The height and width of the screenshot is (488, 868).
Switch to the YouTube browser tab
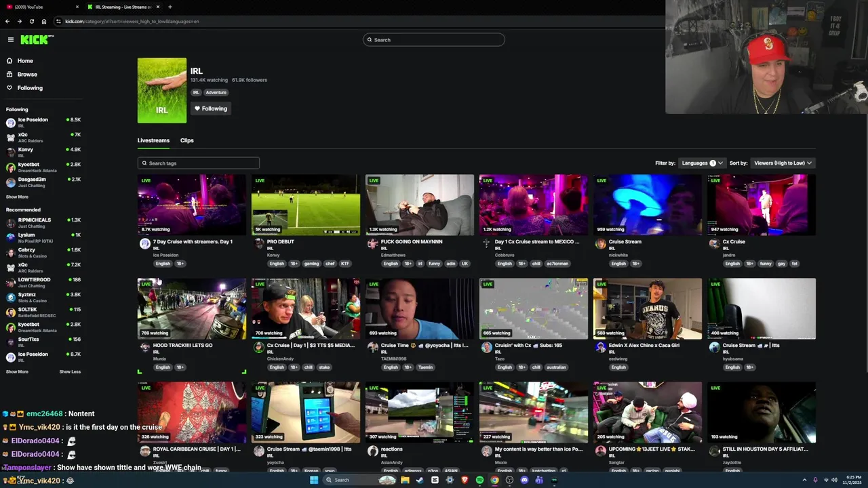(41, 7)
